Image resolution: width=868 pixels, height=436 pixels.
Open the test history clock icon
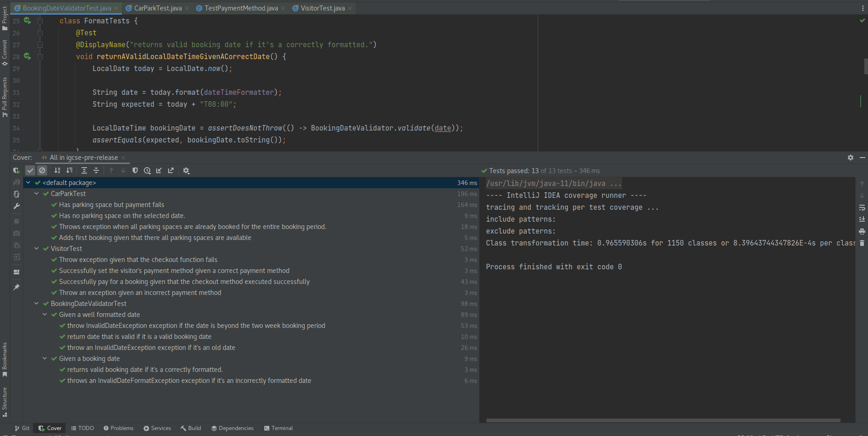point(147,170)
